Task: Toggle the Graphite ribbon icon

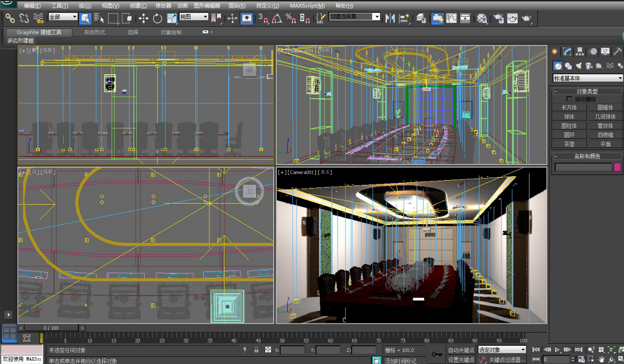Action: (x=438, y=18)
